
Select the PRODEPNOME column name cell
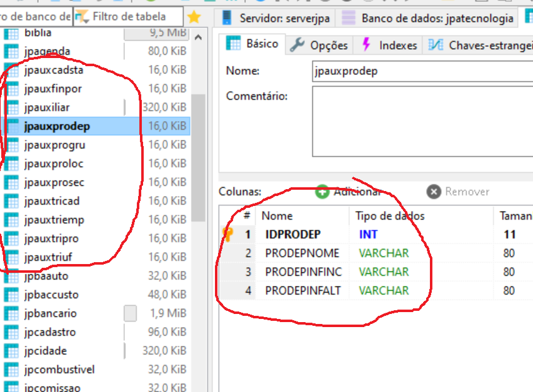(302, 253)
